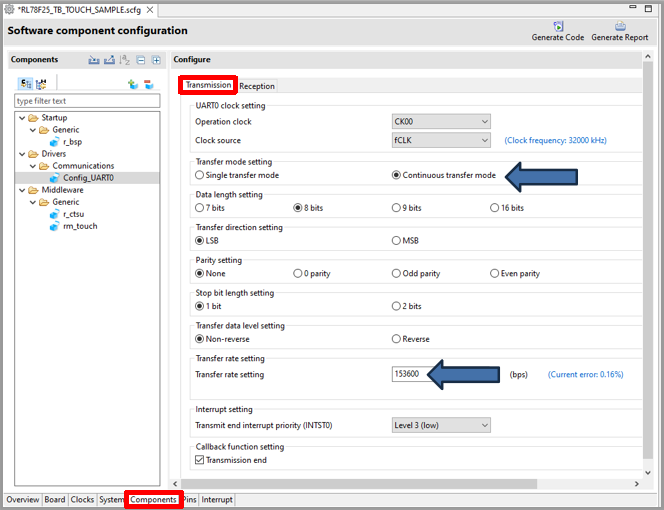Image resolution: width=664 pixels, height=510 pixels.
Task: Open Transmit end interrupt priority dropdown
Action: (441, 425)
